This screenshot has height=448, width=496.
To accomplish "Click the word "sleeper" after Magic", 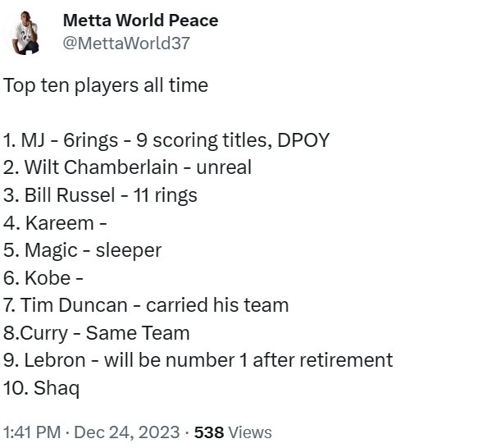I will click(129, 251).
